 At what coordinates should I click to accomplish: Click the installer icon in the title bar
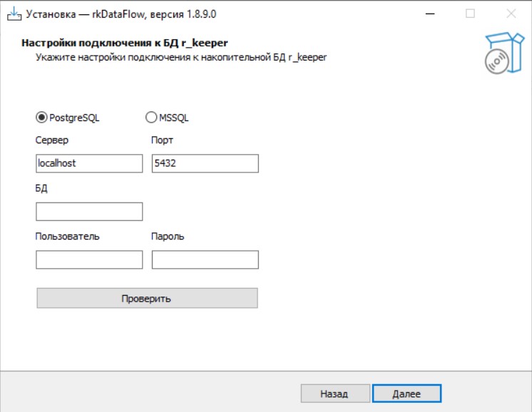point(13,14)
